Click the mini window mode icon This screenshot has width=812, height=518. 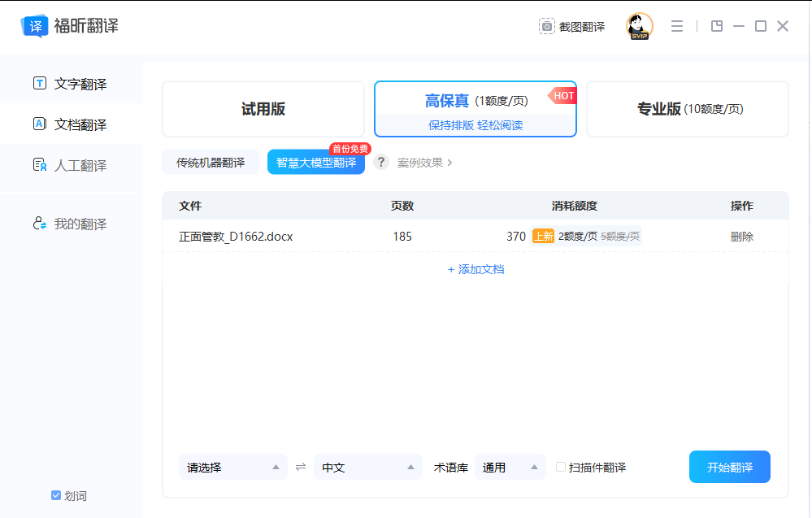717,26
